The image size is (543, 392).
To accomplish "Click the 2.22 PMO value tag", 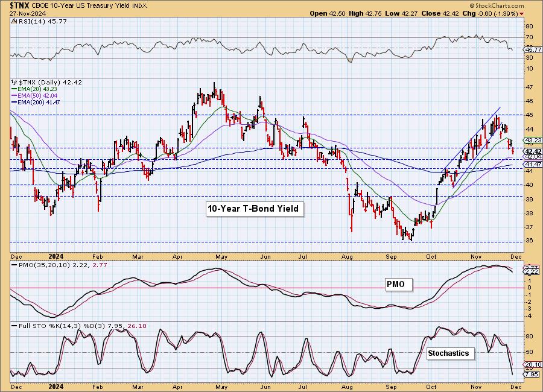I will click(x=531, y=273).
